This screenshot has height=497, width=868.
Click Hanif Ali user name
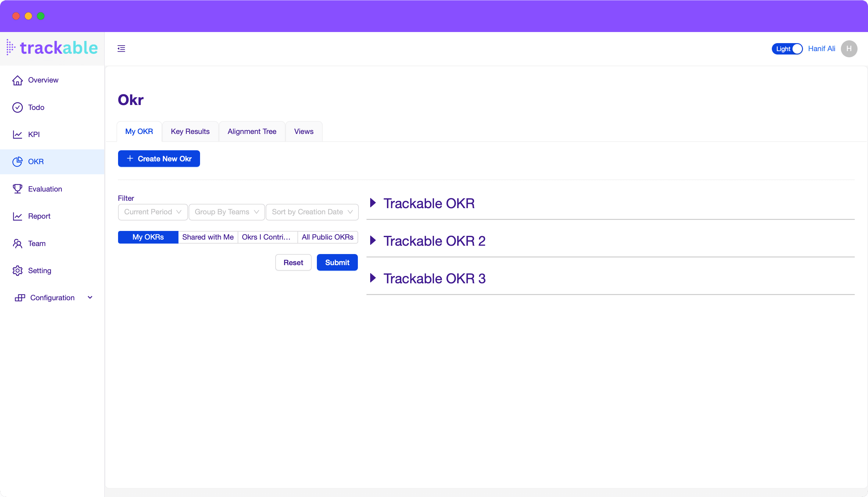[821, 49]
